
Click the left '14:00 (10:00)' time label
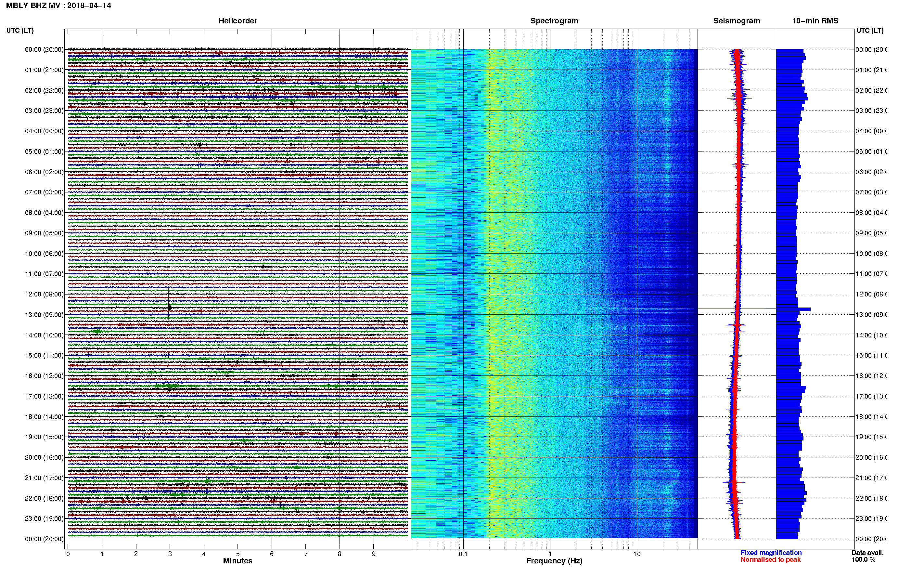(44, 335)
